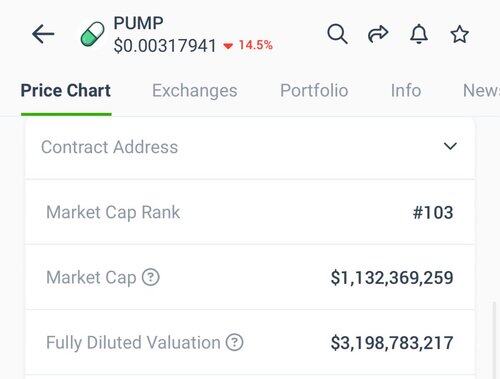The image size is (500, 379).
Task: Open the News tab
Action: coord(481,91)
